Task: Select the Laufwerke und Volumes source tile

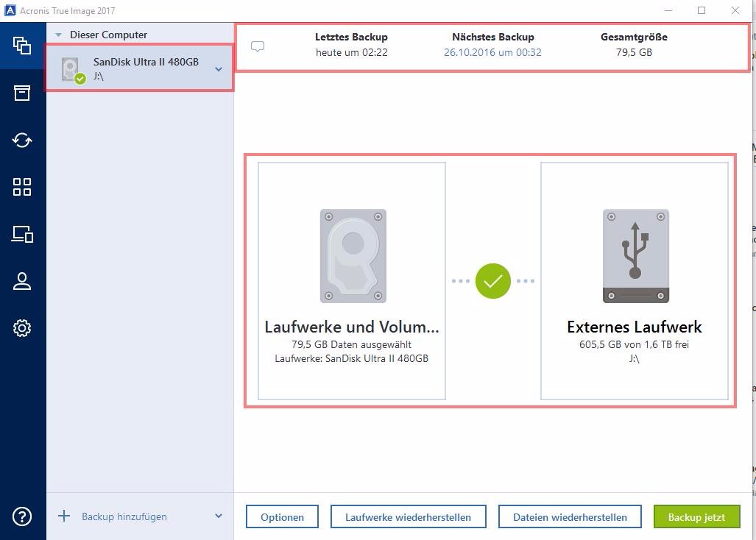Action: tap(352, 281)
